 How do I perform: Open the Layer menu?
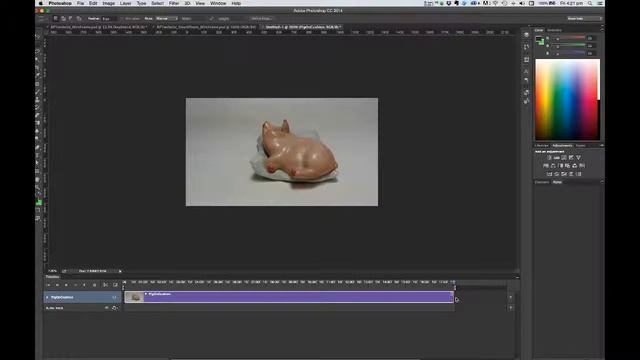[125, 3]
